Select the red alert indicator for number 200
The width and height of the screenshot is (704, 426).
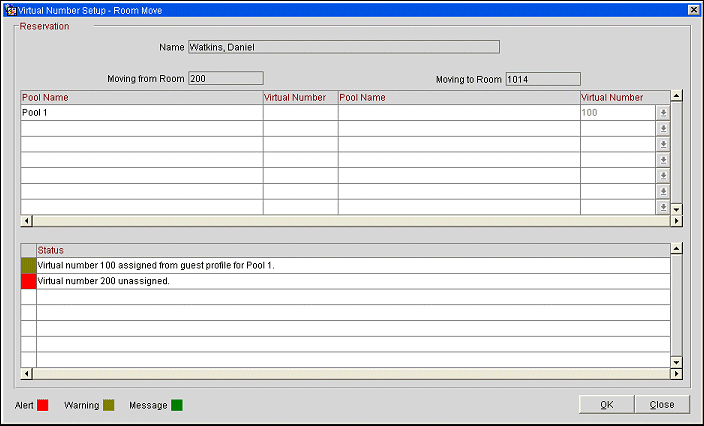(x=28, y=281)
